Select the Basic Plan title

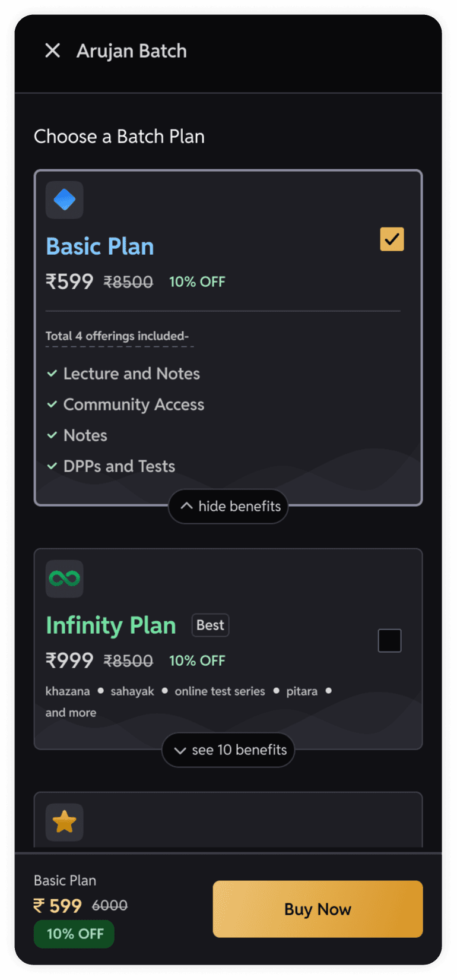[x=100, y=246]
